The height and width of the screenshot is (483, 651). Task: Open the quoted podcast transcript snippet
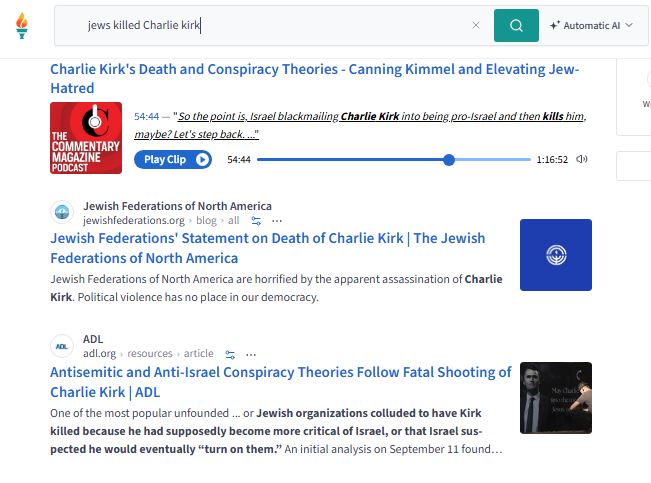coord(360,125)
